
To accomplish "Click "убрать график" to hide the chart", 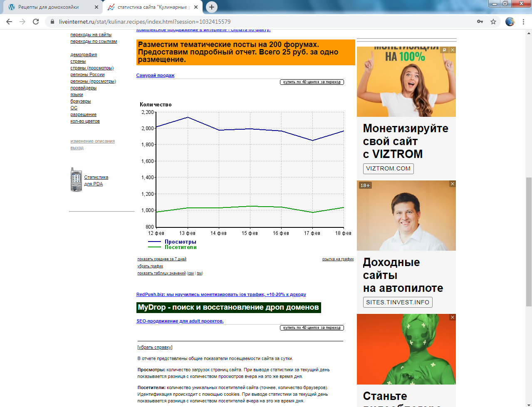I will 150,266.
